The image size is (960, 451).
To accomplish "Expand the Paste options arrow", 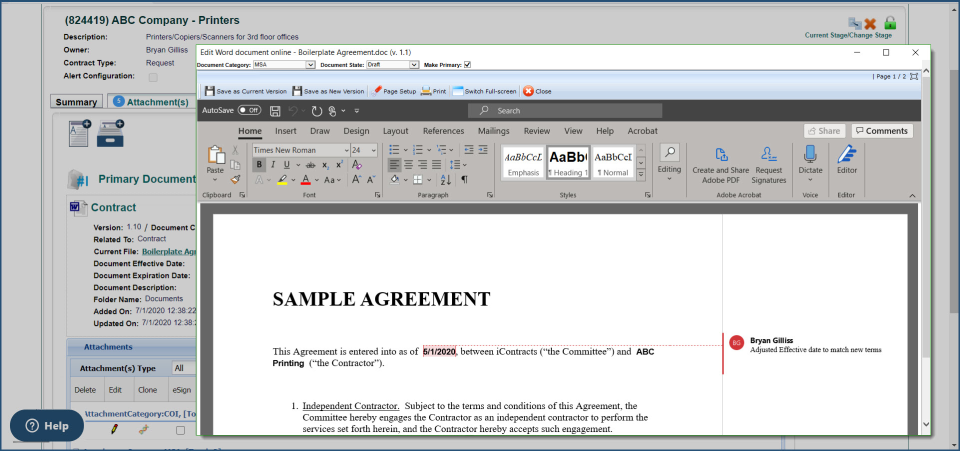I will (215, 180).
